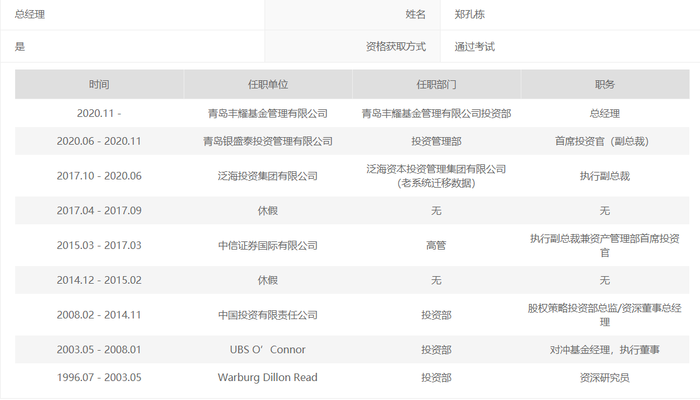700x400 pixels.
Task: Click 青岛银盛泰投资管理有限公司 cell
Action: (268, 141)
